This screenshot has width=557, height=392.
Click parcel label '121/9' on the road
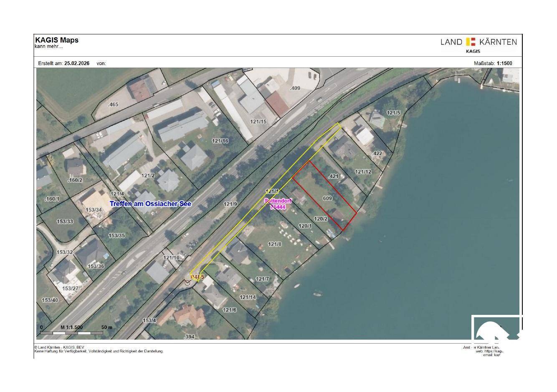[x=230, y=204]
